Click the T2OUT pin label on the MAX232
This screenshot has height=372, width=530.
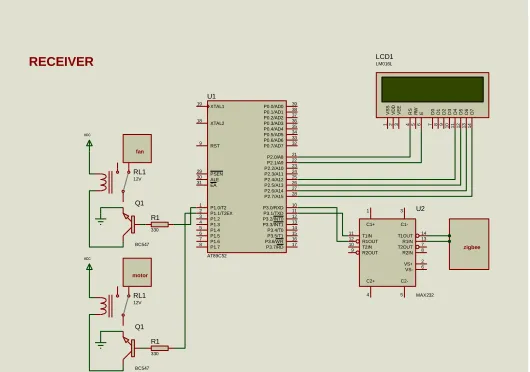(x=405, y=247)
